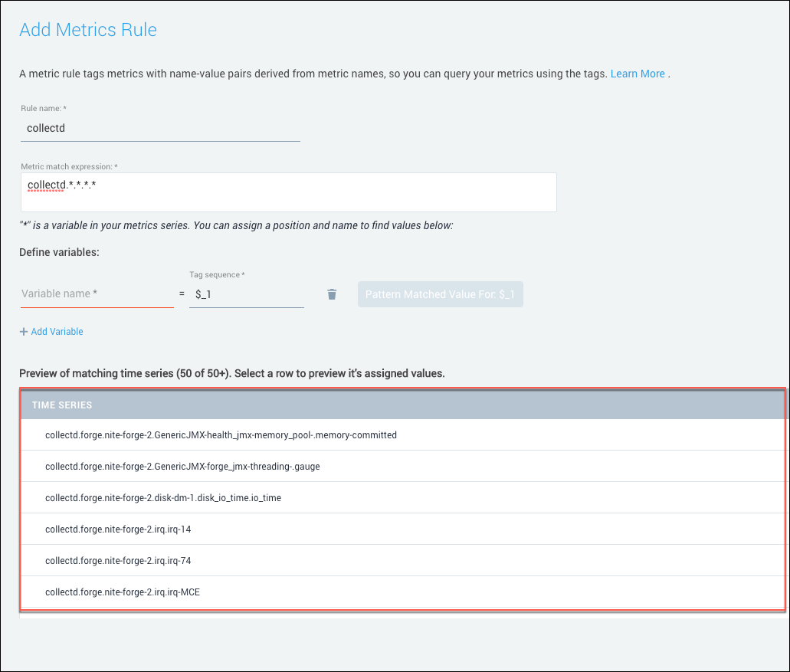Select the disk-dm-1 disk_io_time row
The image size is (790, 672).
tap(163, 498)
